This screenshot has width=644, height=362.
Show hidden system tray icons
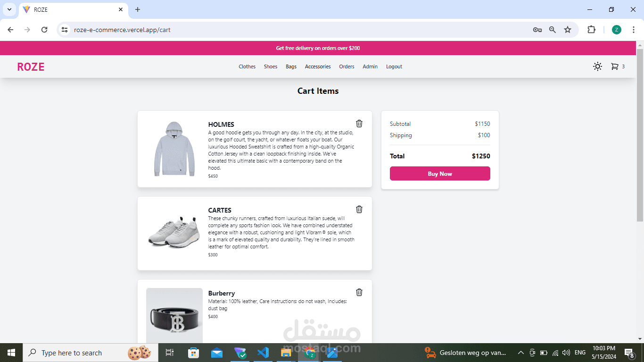[521, 353]
